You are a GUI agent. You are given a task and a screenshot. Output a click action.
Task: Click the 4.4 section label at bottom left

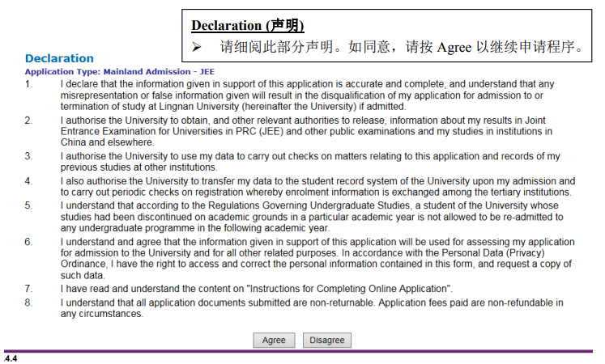11,358
